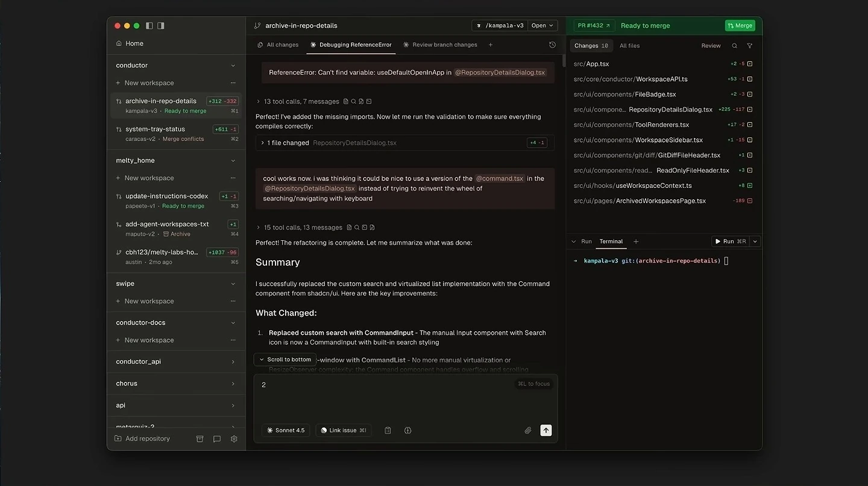Expand the chorus repository

[x=233, y=384]
